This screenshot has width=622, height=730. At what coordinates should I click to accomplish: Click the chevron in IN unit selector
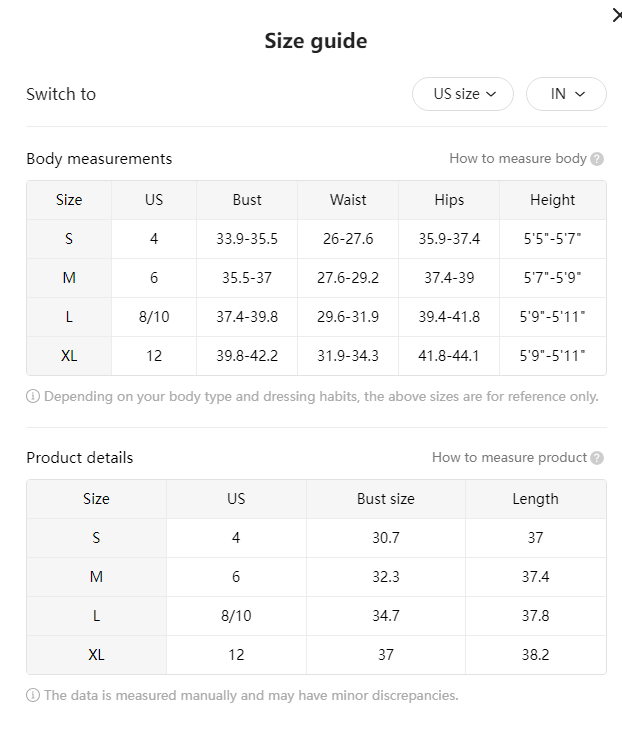pyautogui.click(x=580, y=94)
